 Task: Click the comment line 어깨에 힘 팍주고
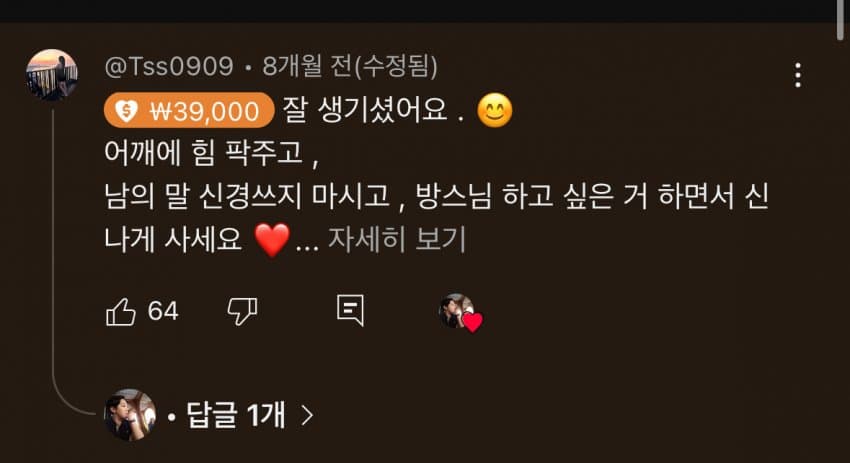tap(211, 153)
